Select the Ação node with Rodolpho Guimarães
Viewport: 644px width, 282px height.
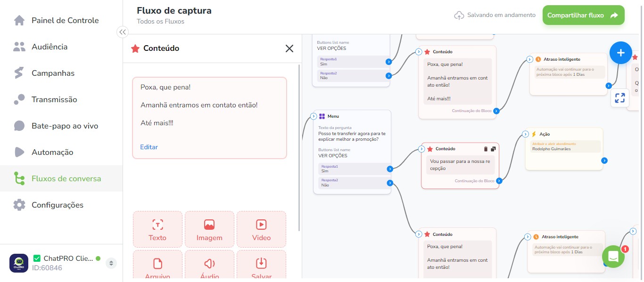click(x=564, y=149)
